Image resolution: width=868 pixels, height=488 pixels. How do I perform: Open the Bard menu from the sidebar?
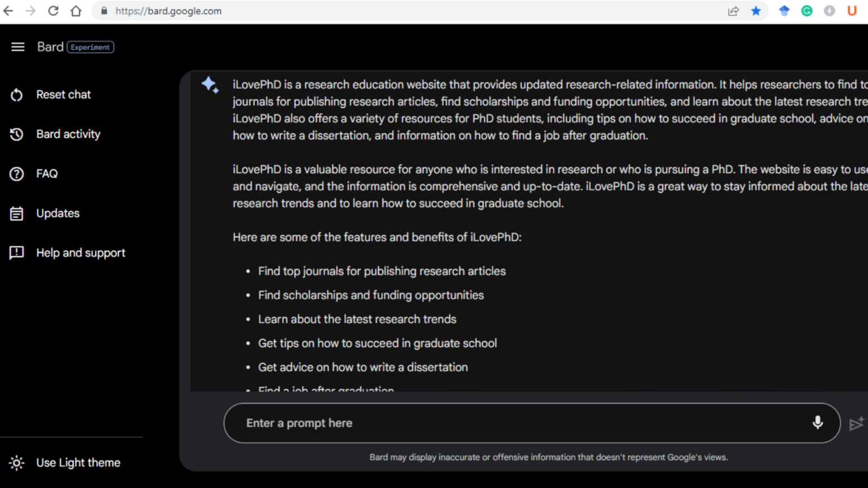click(x=18, y=47)
